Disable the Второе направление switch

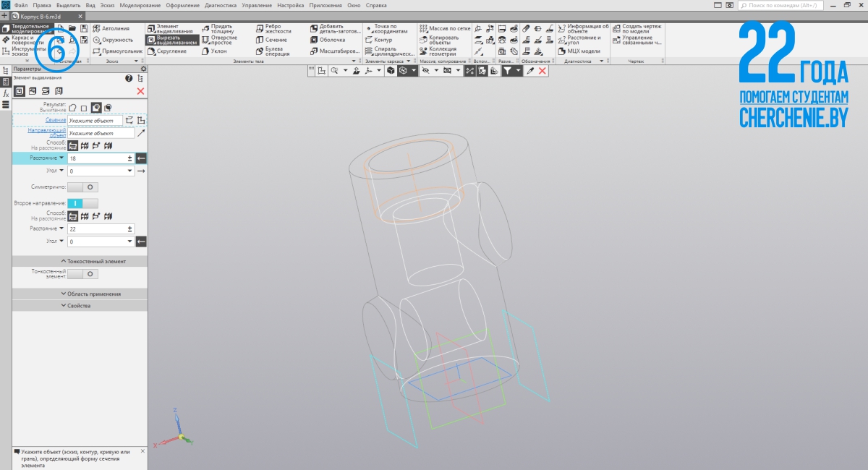pos(83,203)
